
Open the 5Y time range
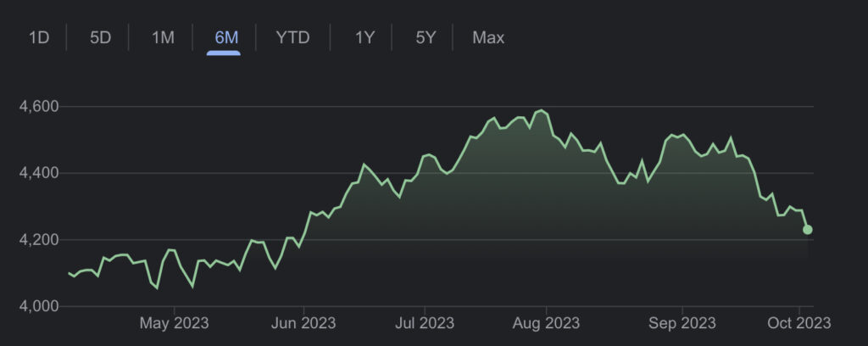coord(426,37)
